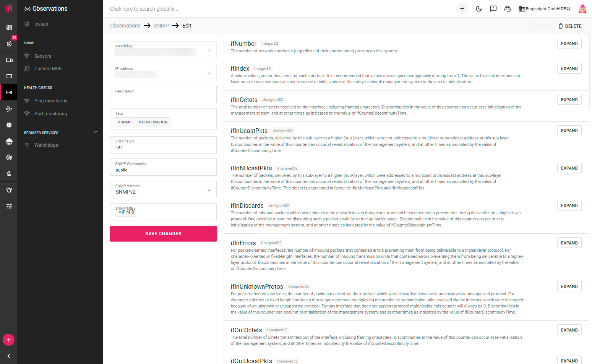The height and width of the screenshot is (364, 592).
Task: Remove the SNMP tag
Action: click(119, 122)
